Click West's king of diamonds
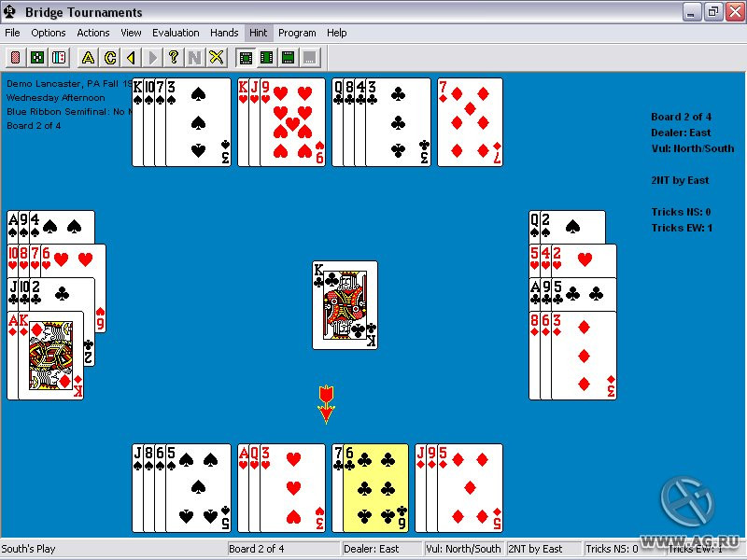This screenshot has height=560, width=747. pos(51,356)
